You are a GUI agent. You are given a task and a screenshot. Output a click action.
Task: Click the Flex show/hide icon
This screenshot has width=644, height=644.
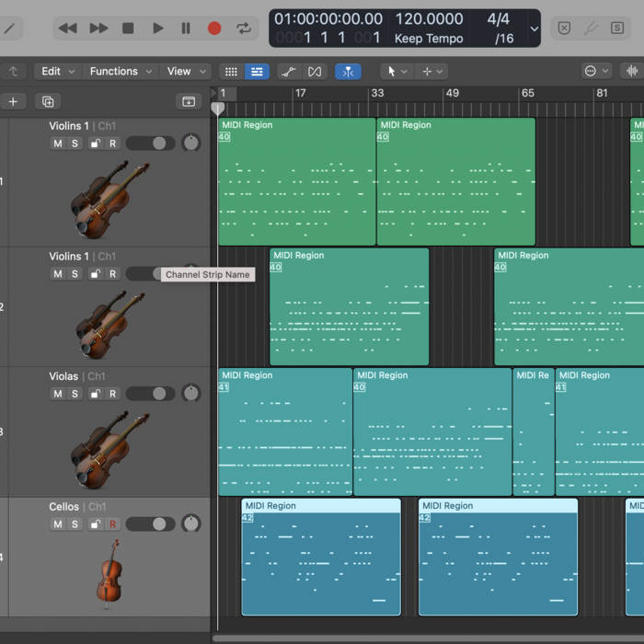point(315,71)
